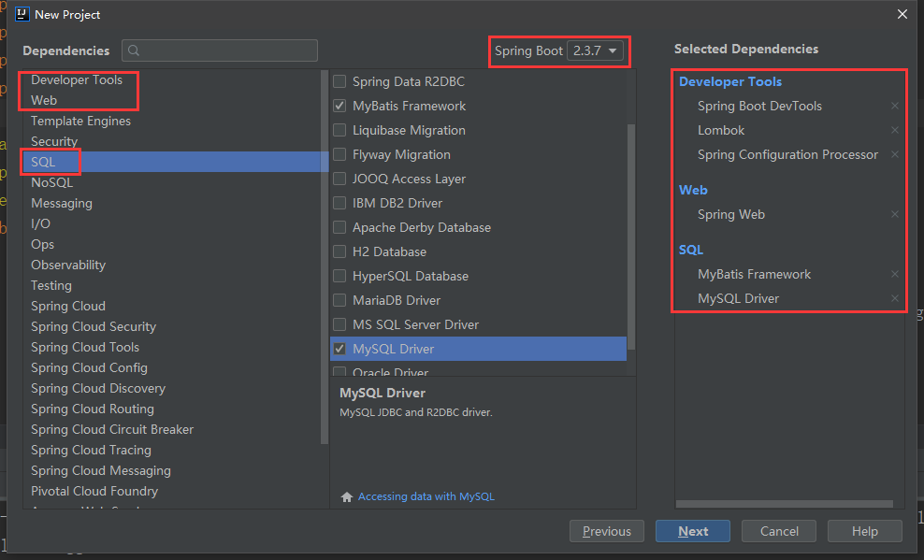Screen dimensions: 924x560
Task: Select Pivotal Cloud Foundry category
Action: [94, 491]
